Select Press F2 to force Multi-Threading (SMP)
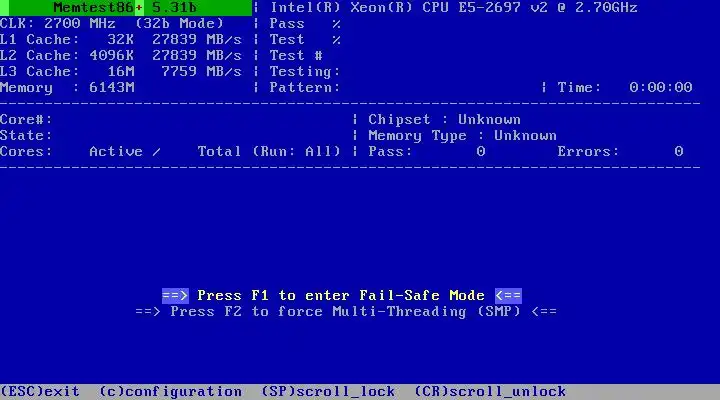This screenshot has height=400, width=720. click(346, 312)
